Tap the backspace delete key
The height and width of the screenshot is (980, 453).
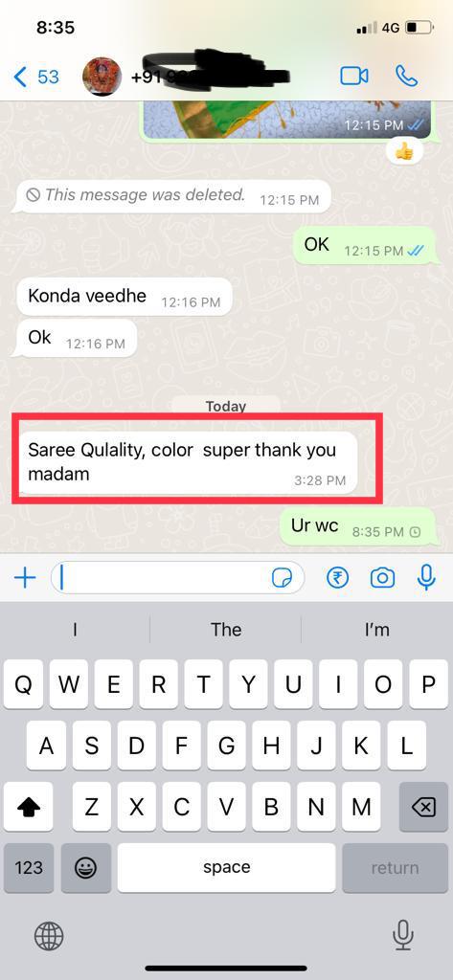click(x=423, y=807)
